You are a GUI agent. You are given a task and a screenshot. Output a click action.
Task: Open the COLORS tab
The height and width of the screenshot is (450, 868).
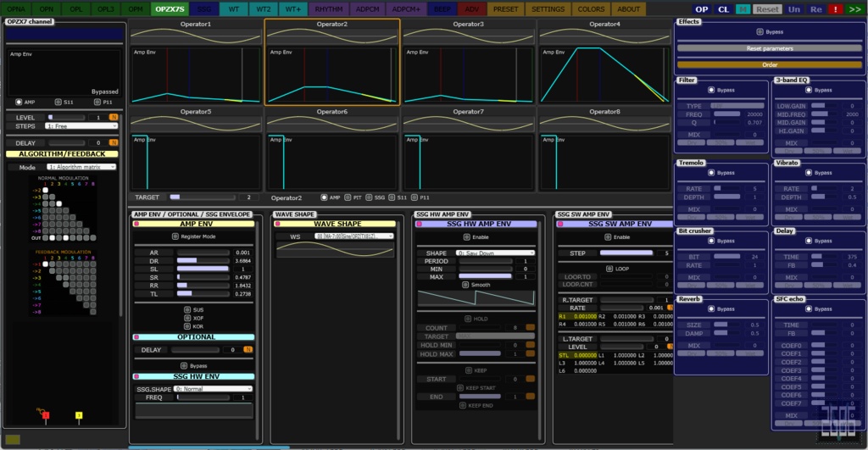(x=591, y=9)
